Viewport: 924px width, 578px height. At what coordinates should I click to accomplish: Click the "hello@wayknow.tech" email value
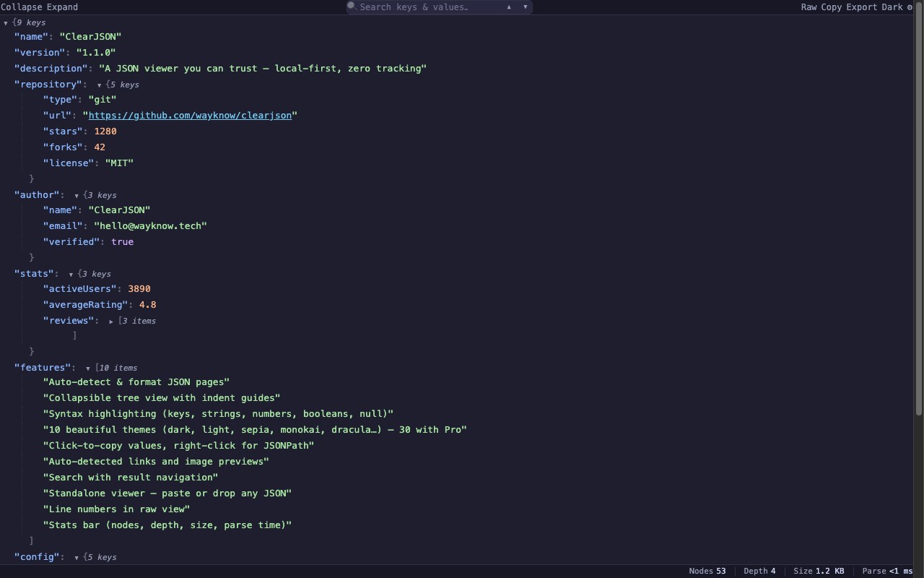[x=151, y=226]
